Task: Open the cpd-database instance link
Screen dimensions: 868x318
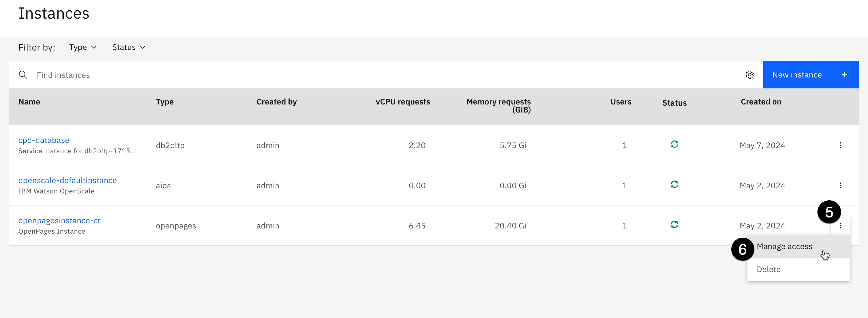Action: [44, 140]
